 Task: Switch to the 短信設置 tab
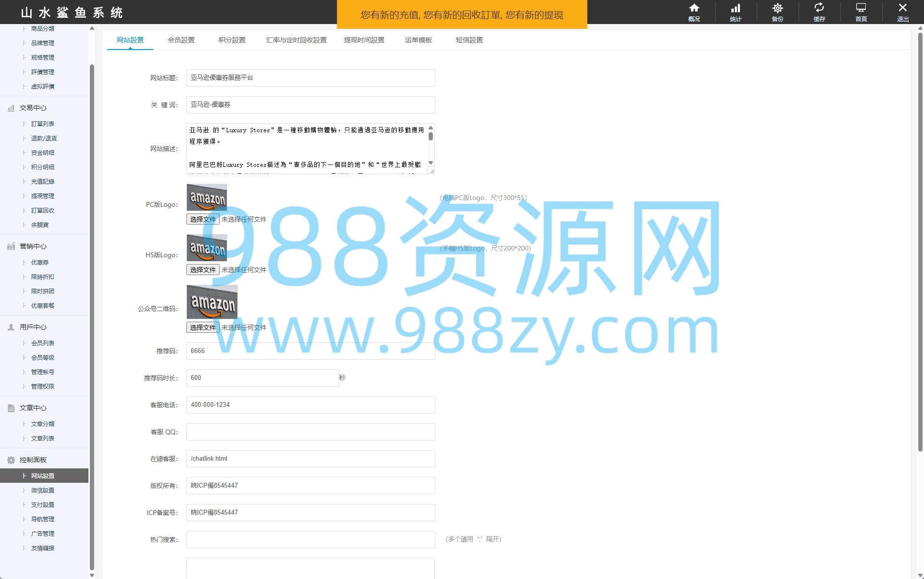point(469,40)
